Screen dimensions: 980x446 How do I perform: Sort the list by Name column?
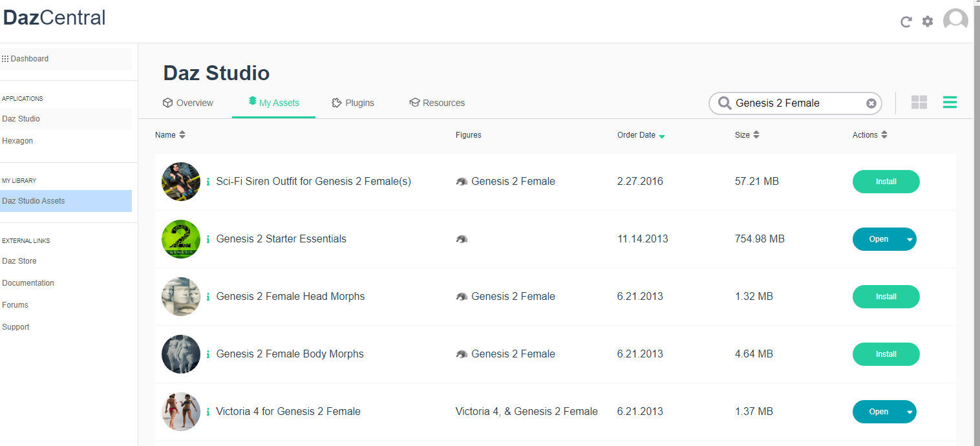[x=170, y=135]
